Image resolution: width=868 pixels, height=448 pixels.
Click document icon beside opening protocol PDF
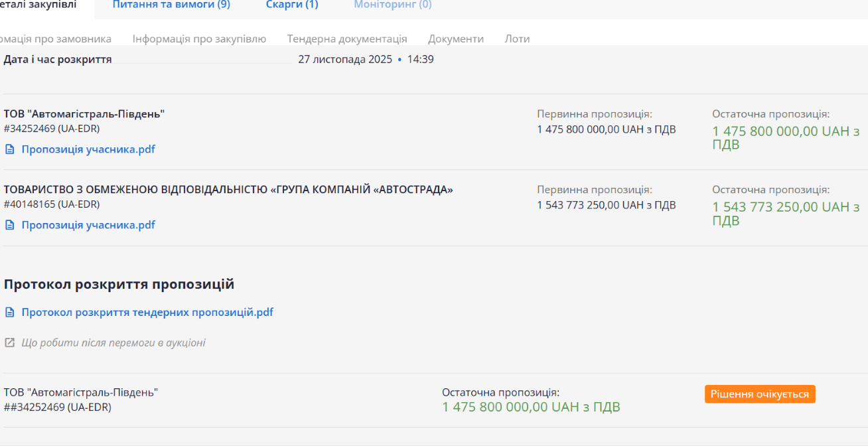(x=9, y=313)
